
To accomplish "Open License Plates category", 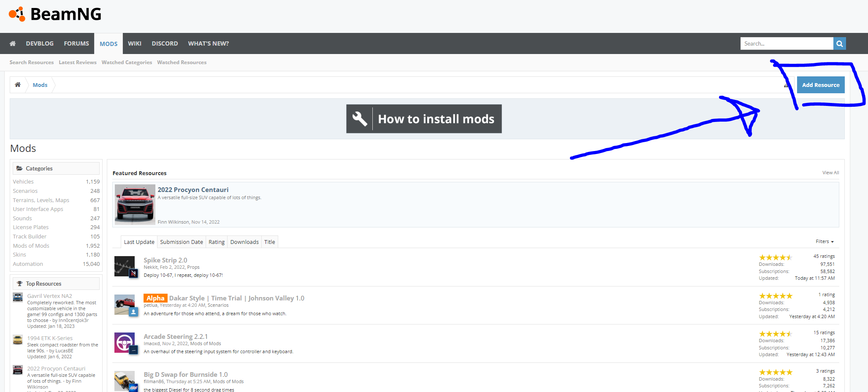I will click(31, 227).
